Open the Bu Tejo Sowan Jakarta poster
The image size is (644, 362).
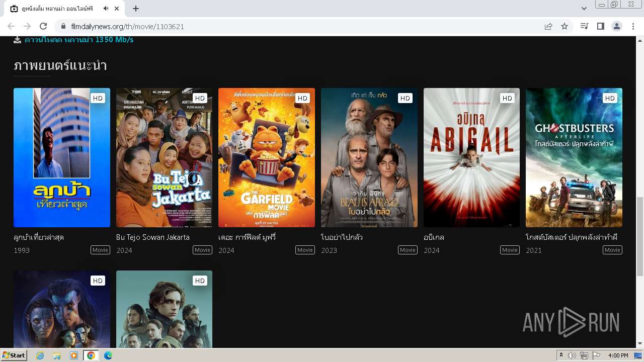[164, 157]
